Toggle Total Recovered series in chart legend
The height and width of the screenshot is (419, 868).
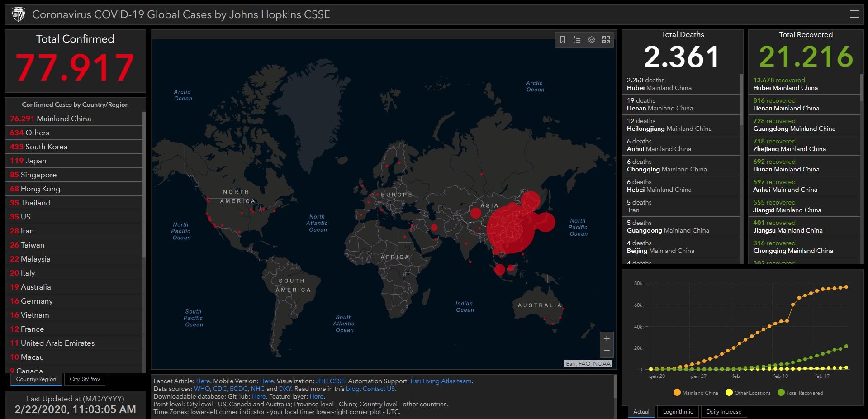click(x=800, y=393)
